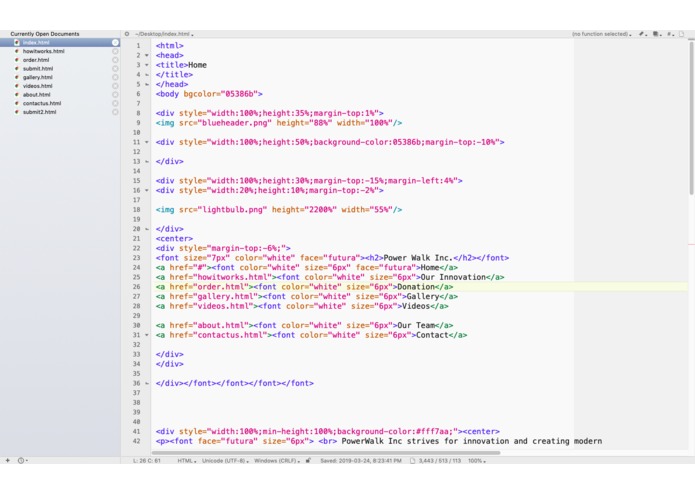Collapse the div fold at line 11
This screenshot has height=494, width=695.
[x=147, y=142]
